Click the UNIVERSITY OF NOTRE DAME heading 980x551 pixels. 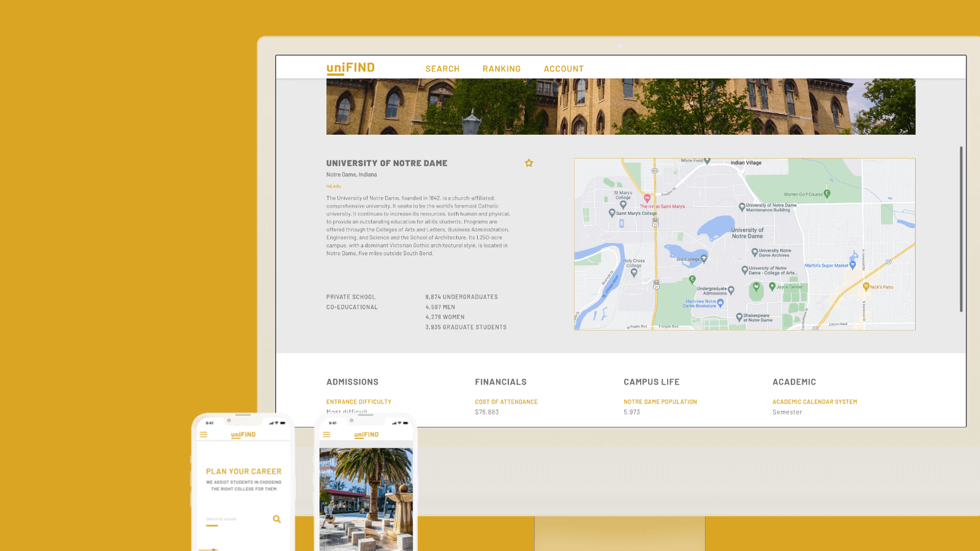pyautogui.click(x=387, y=163)
